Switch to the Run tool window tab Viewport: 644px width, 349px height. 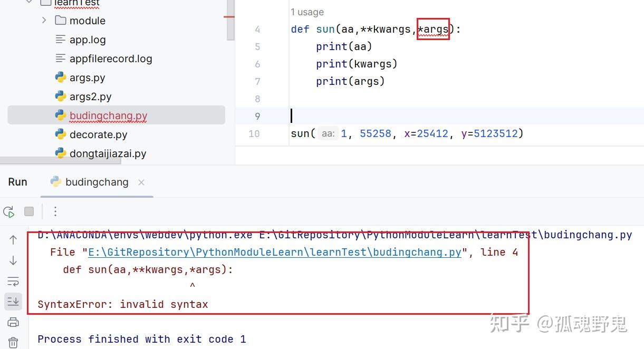tap(17, 181)
